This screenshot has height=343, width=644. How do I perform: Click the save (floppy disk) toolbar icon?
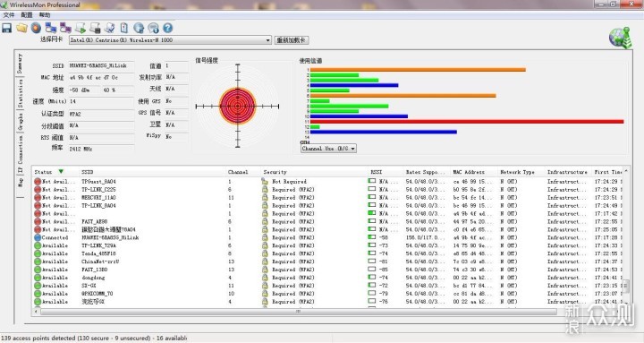coord(6,28)
